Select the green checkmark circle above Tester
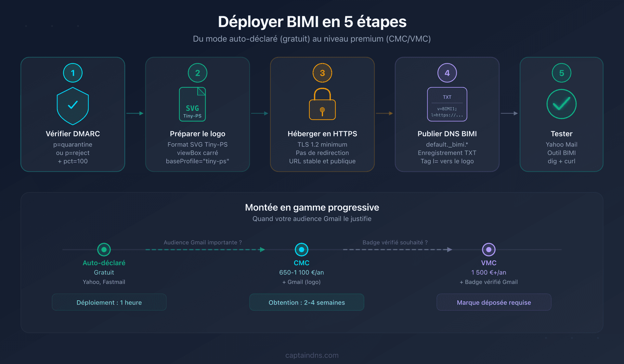Viewport: 624px width, 364px height. 561,104
